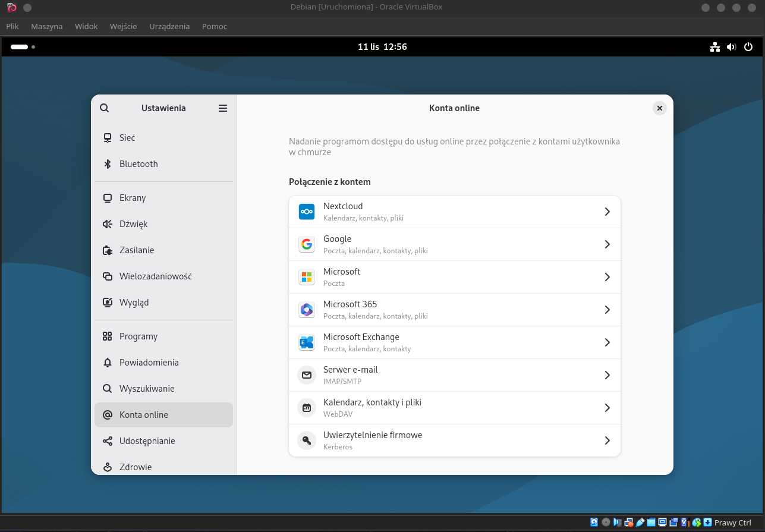Open the Plik menu in VirtualBox
This screenshot has height=532, width=765.
[x=12, y=26]
